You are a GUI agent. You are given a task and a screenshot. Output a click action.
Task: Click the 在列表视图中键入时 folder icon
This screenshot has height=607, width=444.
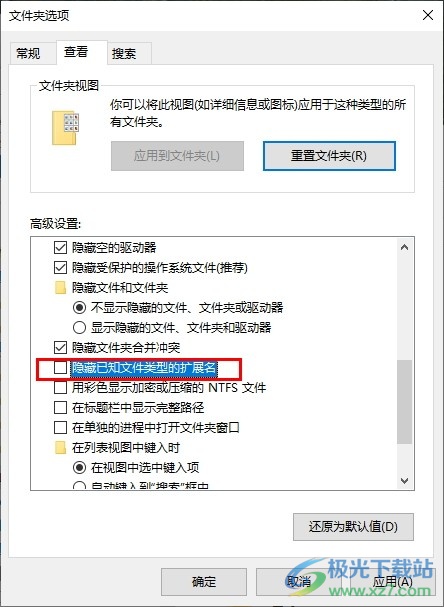pos(60,448)
